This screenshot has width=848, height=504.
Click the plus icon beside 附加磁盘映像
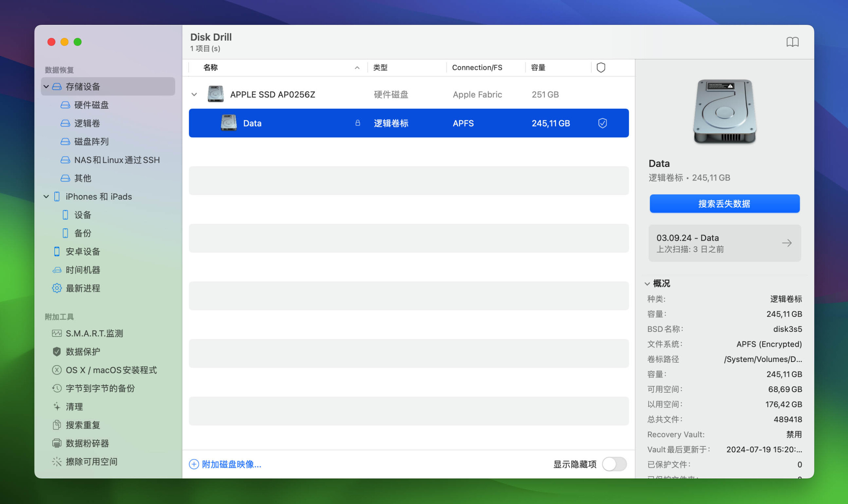194,464
